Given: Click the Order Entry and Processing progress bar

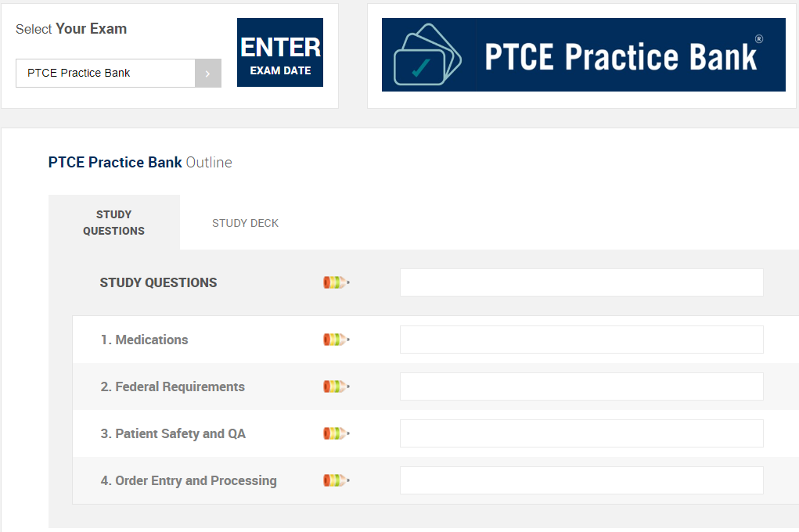Looking at the screenshot, I should (x=581, y=480).
